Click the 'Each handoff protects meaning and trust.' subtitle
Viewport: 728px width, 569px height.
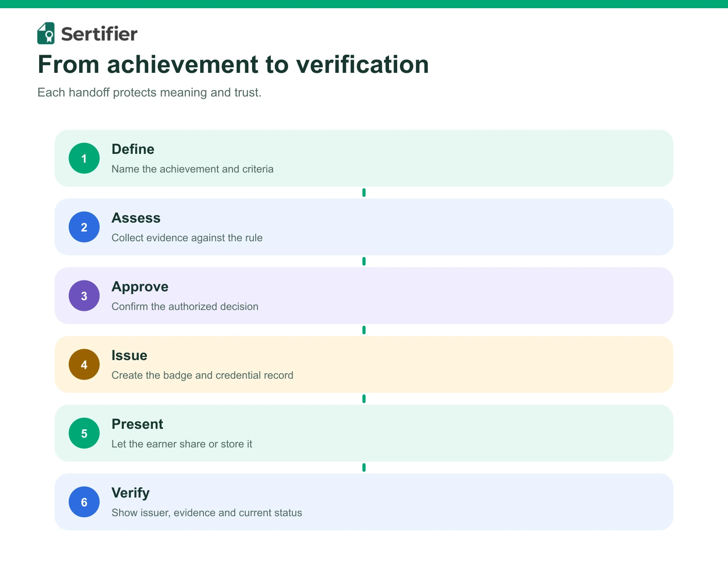(x=150, y=92)
